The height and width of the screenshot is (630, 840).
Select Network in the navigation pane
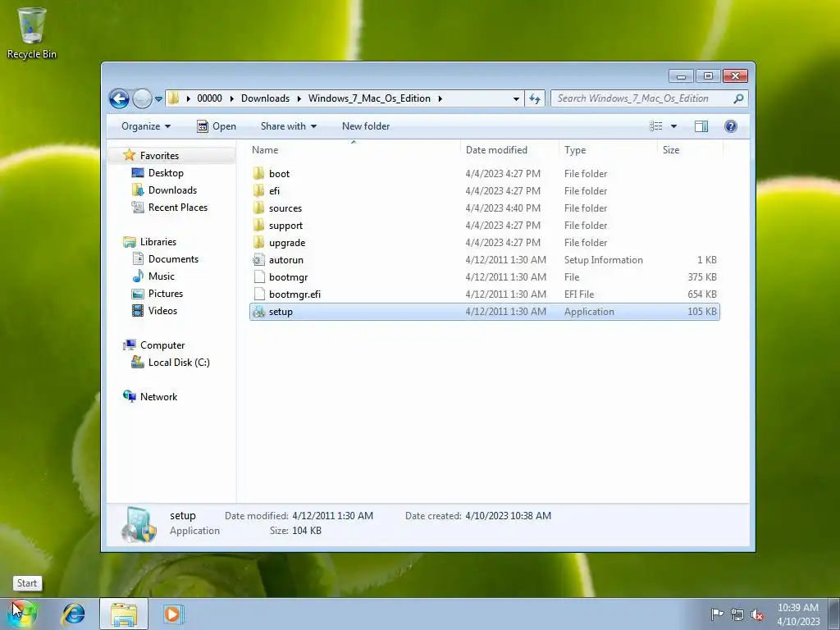[x=158, y=397]
